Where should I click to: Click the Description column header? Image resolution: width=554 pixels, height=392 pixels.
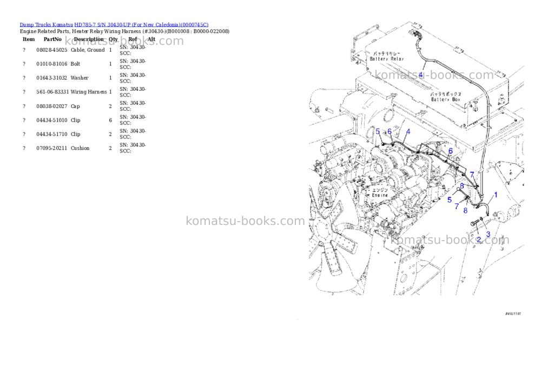89,39
